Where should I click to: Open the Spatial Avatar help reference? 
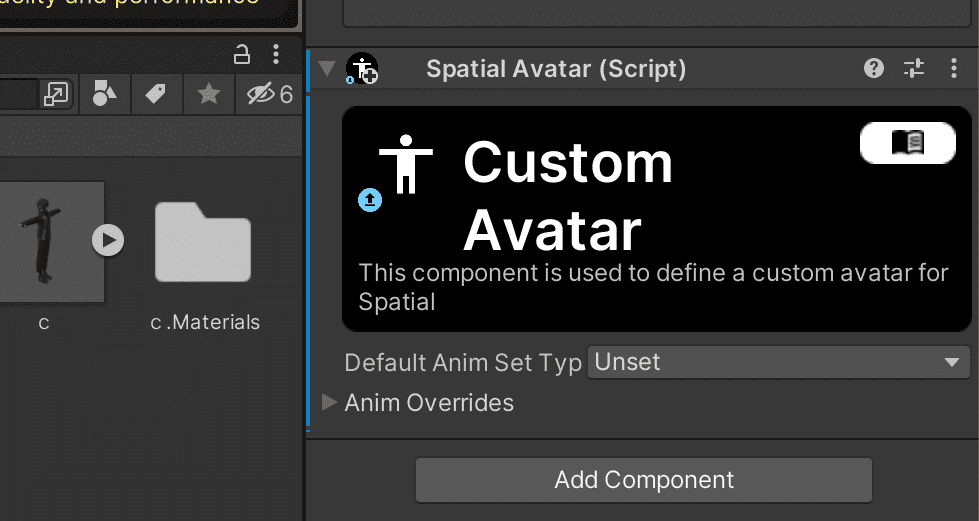tap(874, 68)
